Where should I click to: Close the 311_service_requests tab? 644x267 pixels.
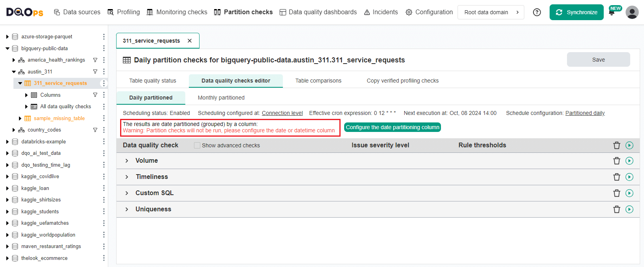[190, 41]
